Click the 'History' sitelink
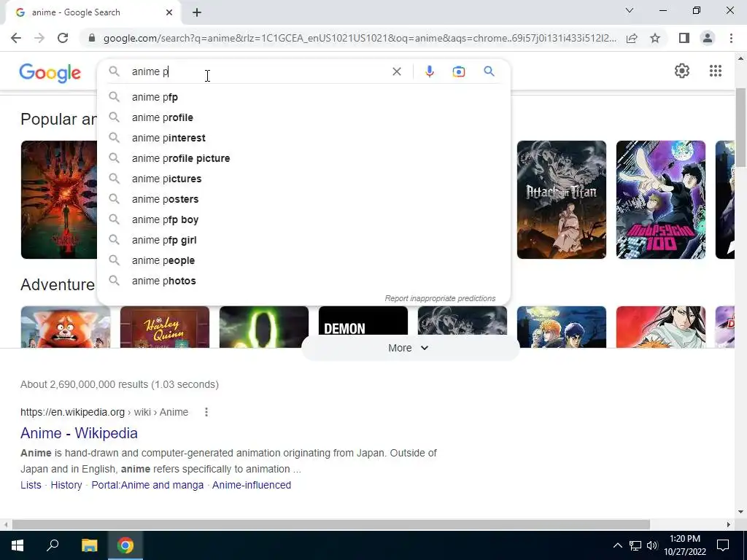The image size is (747, 560). tap(66, 485)
